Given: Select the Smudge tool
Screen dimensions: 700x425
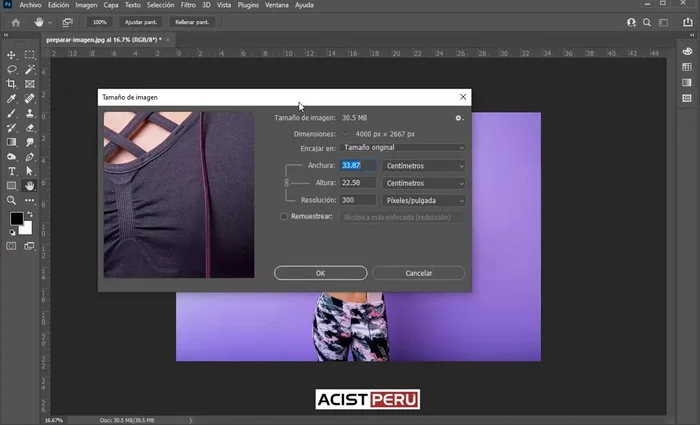Looking at the screenshot, I should [x=29, y=142].
